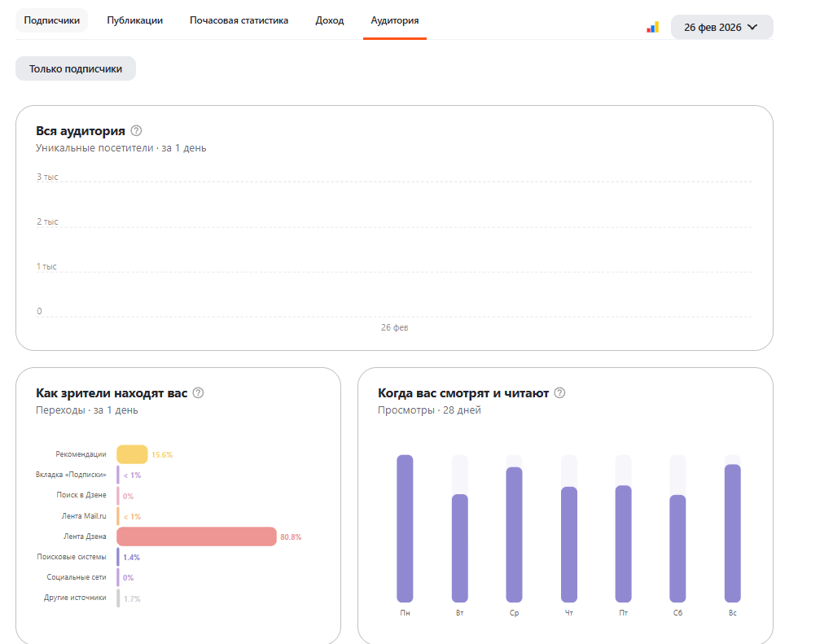Click the Другие источники gray bar
833x644 pixels.
tap(118, 598)
